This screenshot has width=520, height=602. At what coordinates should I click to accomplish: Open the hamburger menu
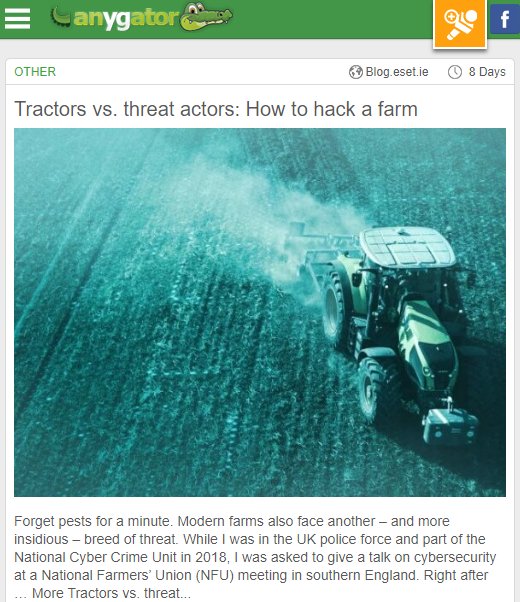(x=17, y=18)
